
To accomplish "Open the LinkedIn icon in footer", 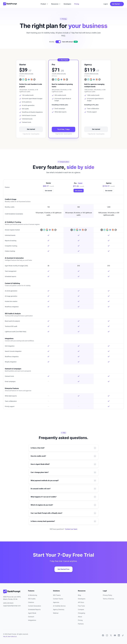I will click(x=119, y=635).
